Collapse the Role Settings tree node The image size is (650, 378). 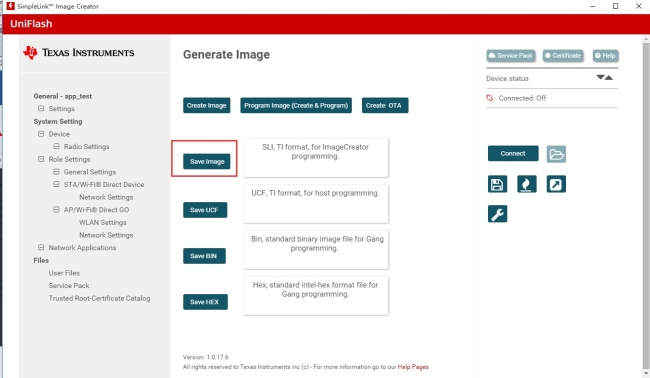[x=41, y=159]
